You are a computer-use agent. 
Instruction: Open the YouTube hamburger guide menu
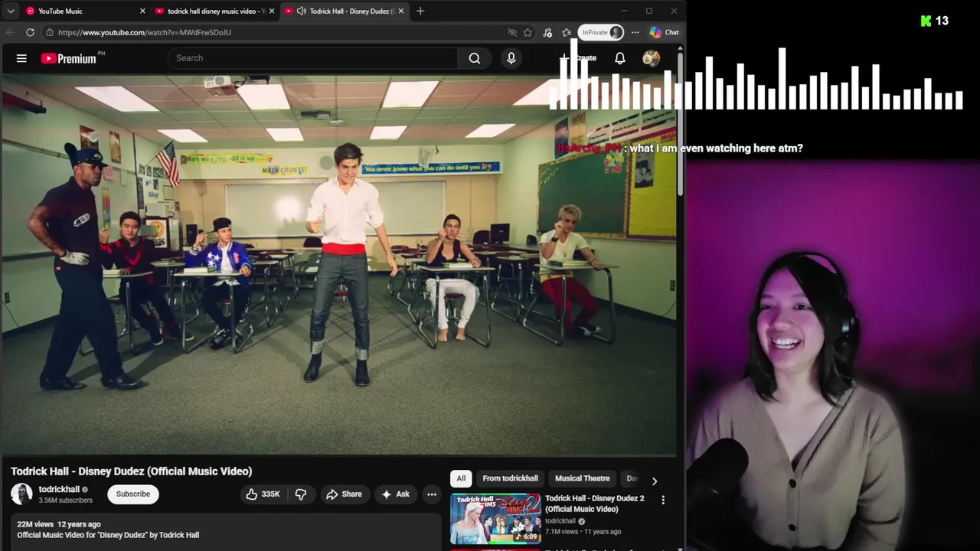(x=21, y=58)
